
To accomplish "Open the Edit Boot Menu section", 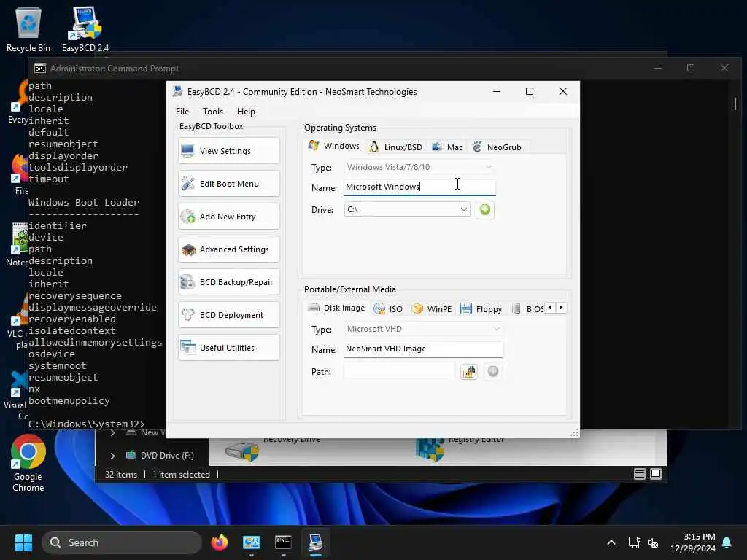I will pyautogui.click(x=228, y=184).
